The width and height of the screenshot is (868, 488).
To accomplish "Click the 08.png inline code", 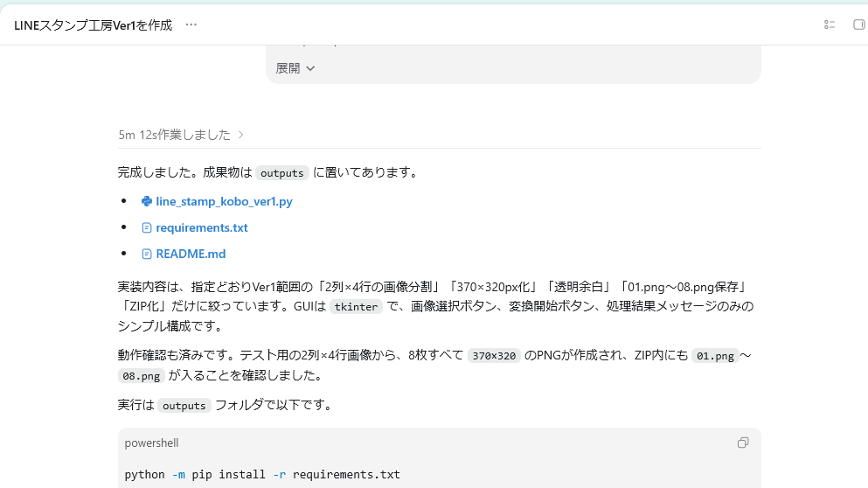I will point(141,375).
